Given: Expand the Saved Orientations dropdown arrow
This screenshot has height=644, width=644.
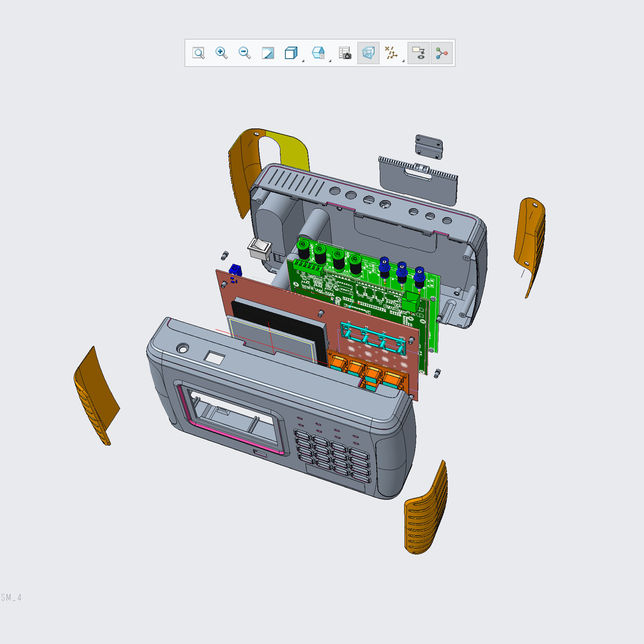Looking at the screenshot, I should [x=330, y=61].
